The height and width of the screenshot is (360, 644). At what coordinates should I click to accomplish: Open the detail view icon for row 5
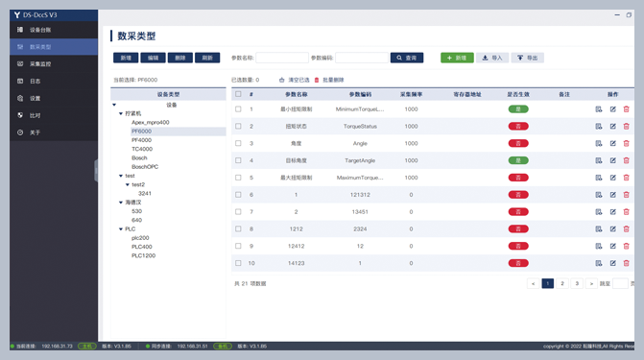(599, 178)
